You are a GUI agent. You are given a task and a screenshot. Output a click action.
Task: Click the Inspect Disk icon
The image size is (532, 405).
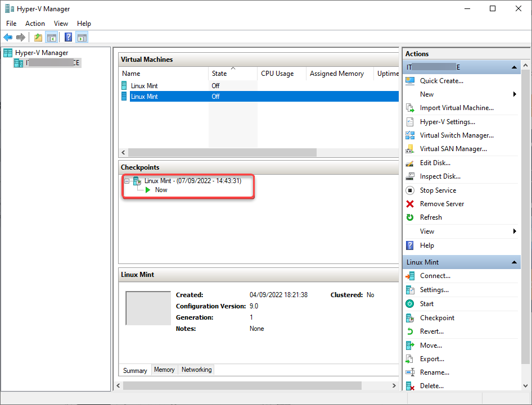click(410, 176)
